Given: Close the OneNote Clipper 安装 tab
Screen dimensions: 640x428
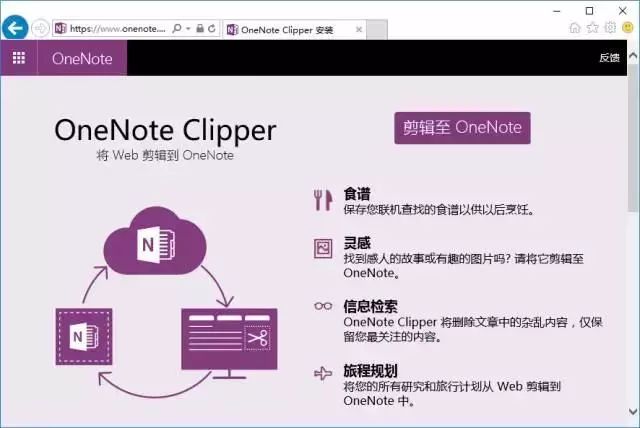Looking at the screenshot, I should [359, 29].
